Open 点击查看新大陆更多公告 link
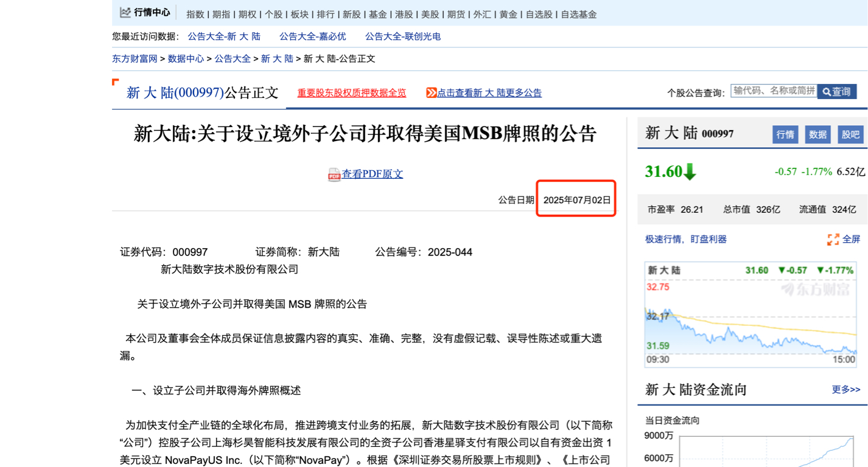 [489, 93]
